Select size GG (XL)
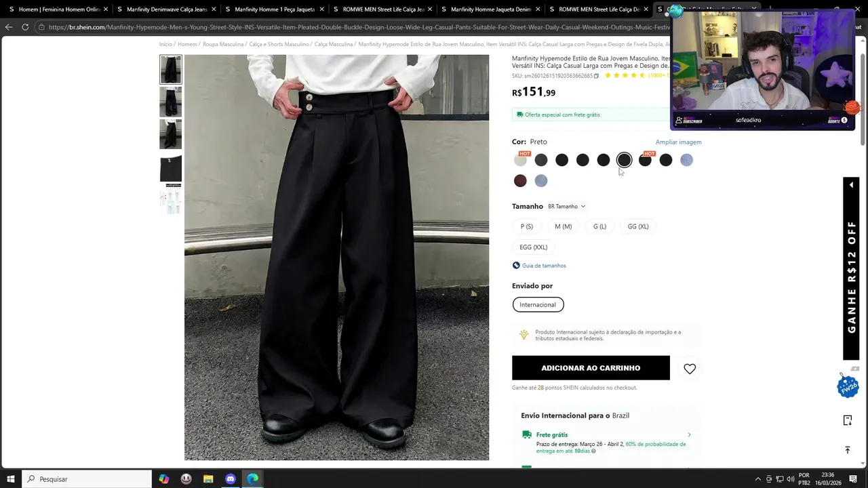 638,226
